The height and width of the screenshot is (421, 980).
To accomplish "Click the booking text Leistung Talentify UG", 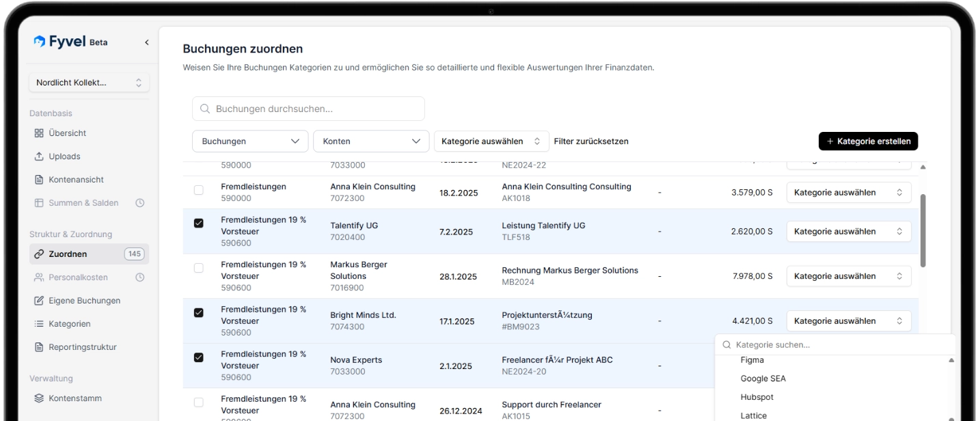I will [543, 226].
